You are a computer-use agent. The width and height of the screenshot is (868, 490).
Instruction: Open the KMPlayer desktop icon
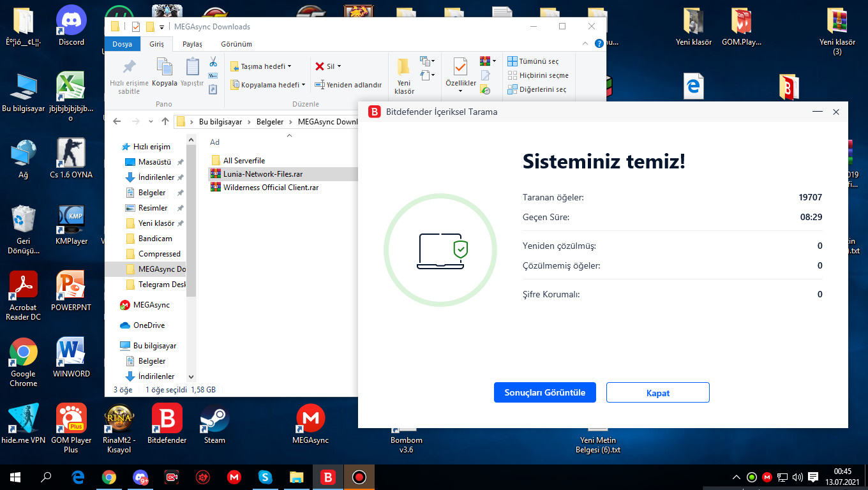tap(71, 225)
